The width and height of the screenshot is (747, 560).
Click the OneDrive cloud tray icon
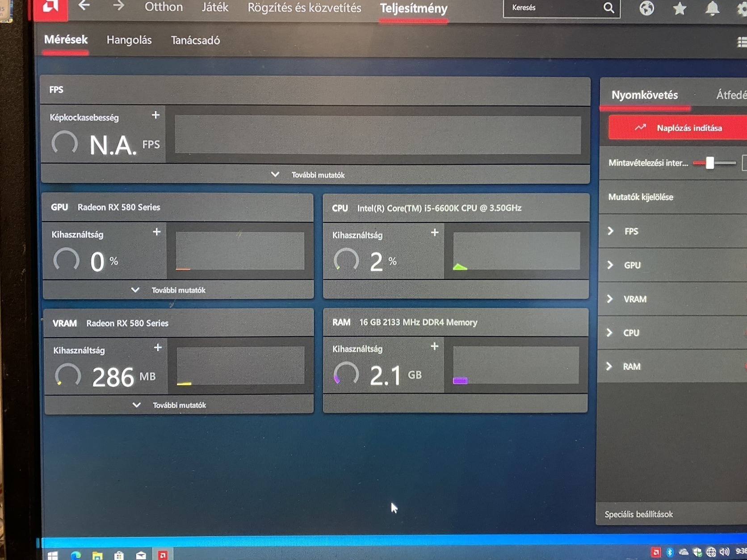point(684,552)
